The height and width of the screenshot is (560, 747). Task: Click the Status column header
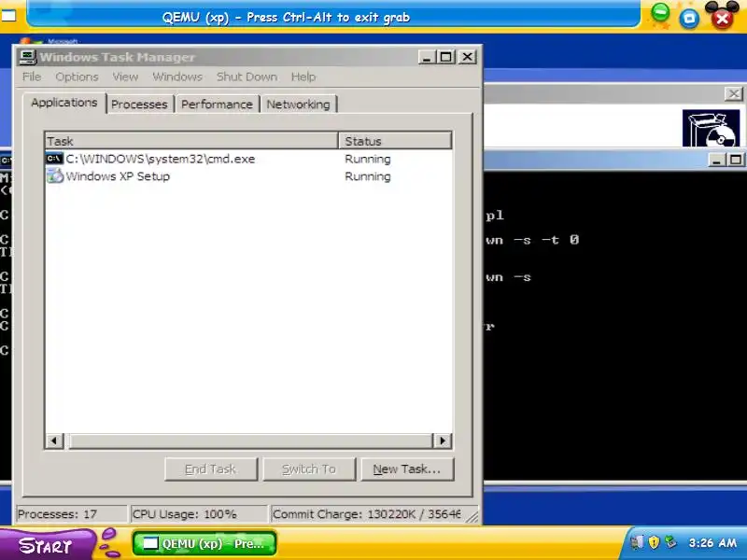click(395, 141)
